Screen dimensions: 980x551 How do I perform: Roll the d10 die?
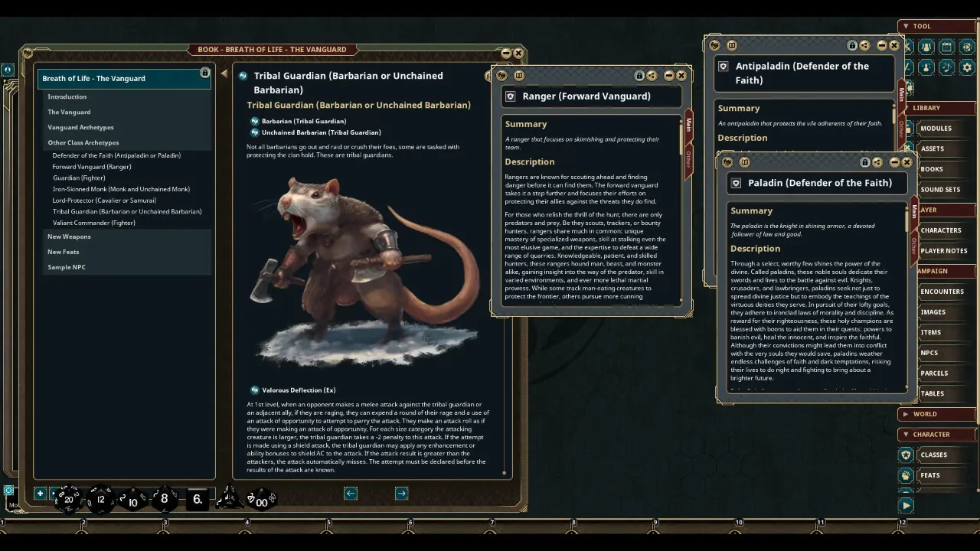[x=132, y=500]
